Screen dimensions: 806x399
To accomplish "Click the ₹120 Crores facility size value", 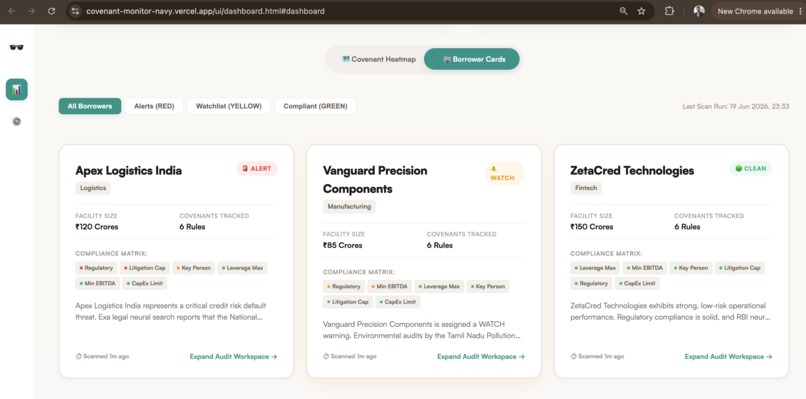I will [97, 227].
